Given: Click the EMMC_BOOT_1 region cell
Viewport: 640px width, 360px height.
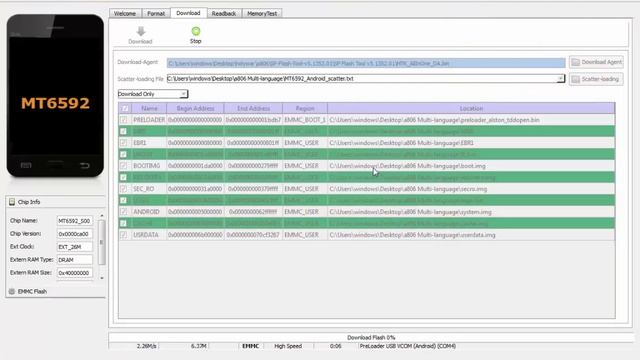Looking at the screenshot, I should (305, 120).
